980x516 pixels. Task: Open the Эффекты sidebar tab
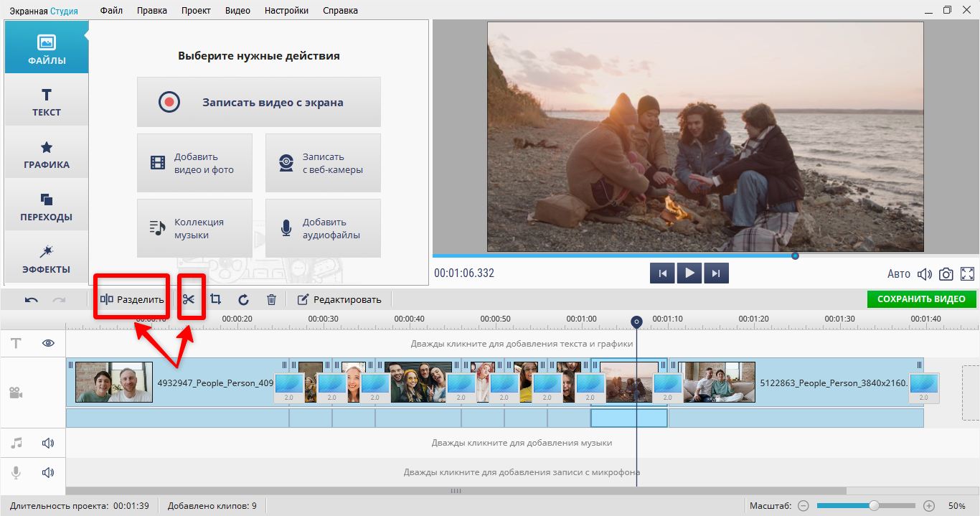point(47,257)
